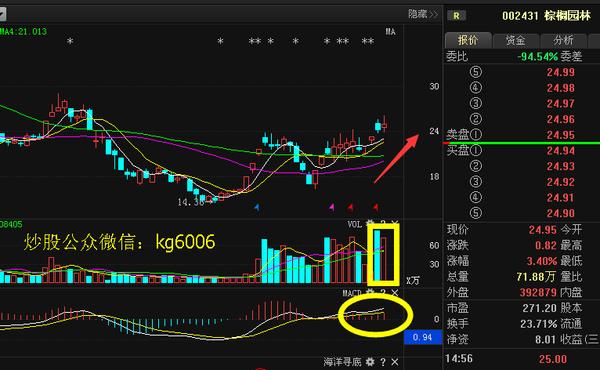The image size is (600, 370).
Task: Click the R badge beside stock code
Action: (x=457, y=16)
